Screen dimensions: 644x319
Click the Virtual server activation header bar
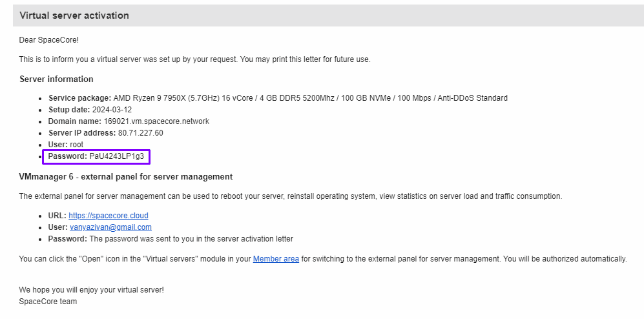[x=328, y=15]
